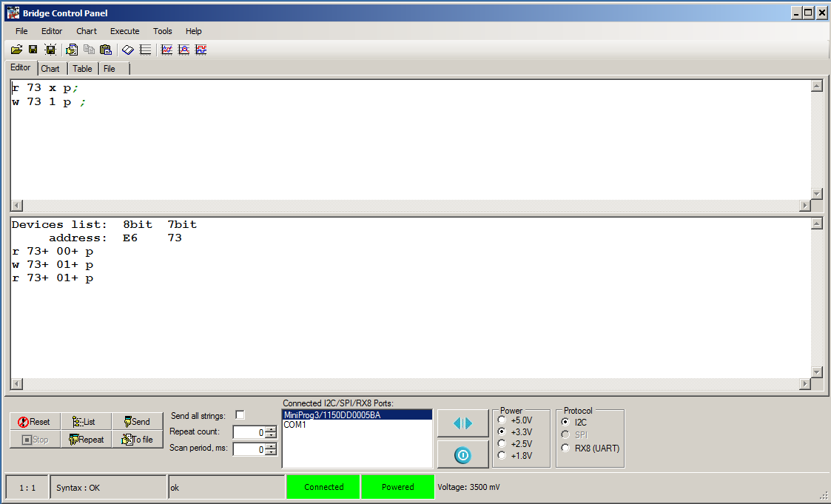Open the Chart menu

(87, 31)
